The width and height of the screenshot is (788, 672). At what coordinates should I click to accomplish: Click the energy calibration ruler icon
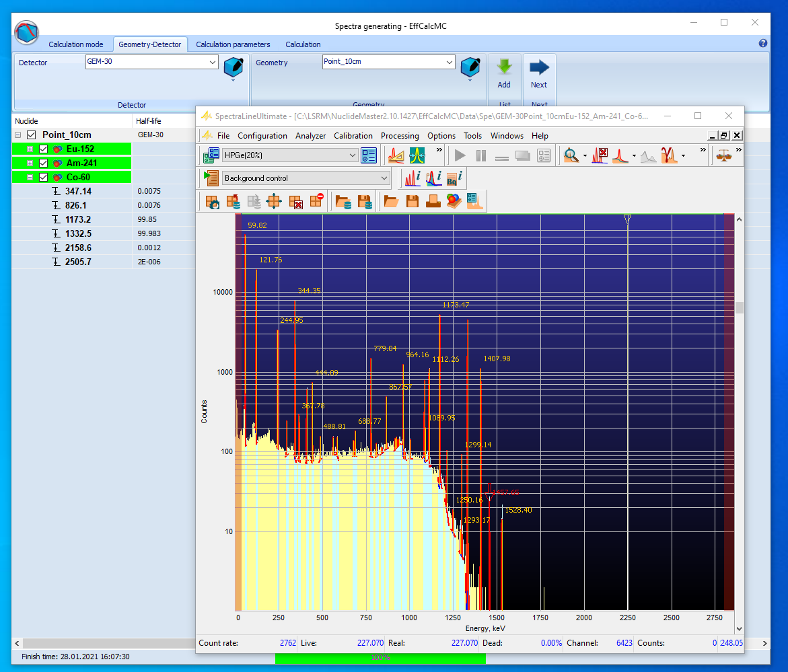pos(397,155)
